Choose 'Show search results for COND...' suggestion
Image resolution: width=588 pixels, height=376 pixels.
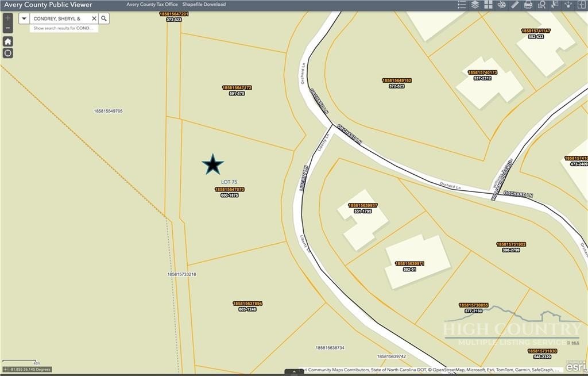[x=64, y=28]
